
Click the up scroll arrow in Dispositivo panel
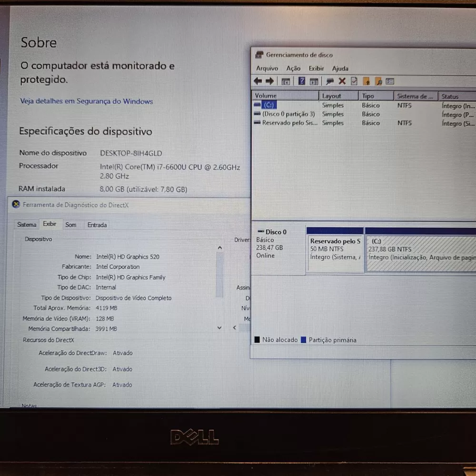[x=220, y=248]
